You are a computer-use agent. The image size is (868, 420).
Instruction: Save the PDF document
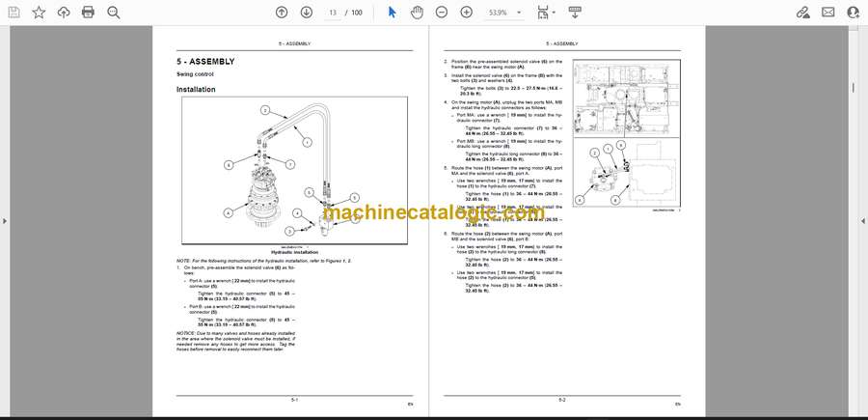(14, 13)
